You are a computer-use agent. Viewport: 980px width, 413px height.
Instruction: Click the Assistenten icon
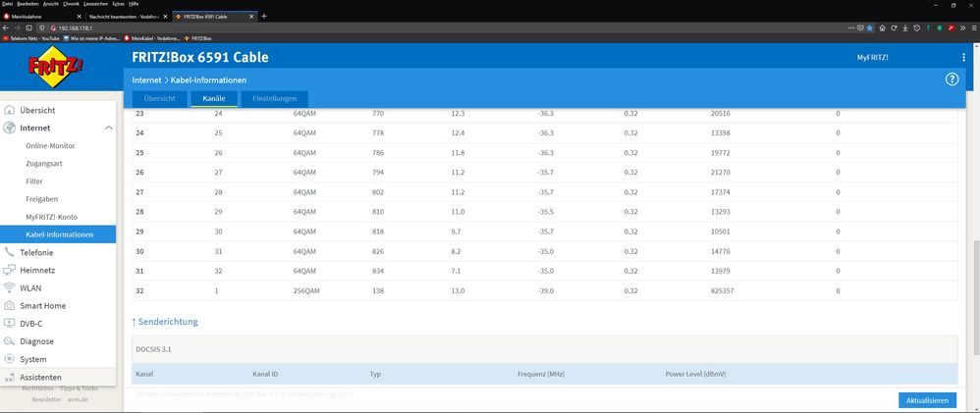(10, 378)
